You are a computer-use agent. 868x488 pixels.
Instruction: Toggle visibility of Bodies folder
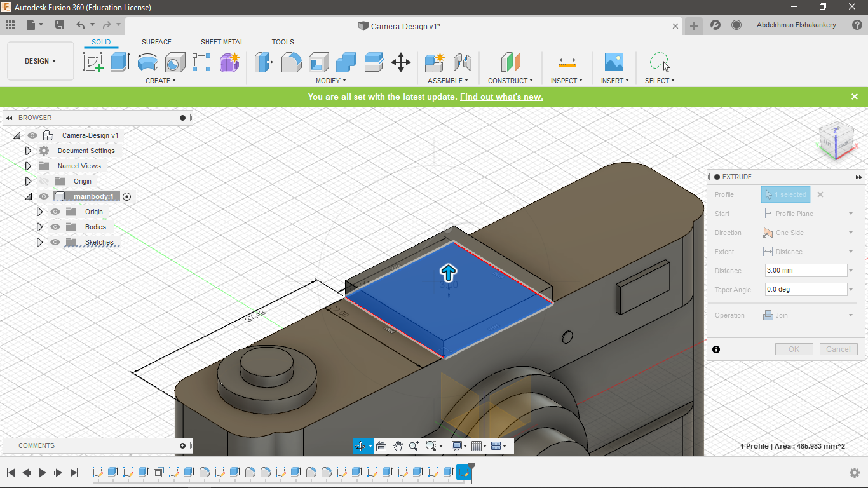55,227
